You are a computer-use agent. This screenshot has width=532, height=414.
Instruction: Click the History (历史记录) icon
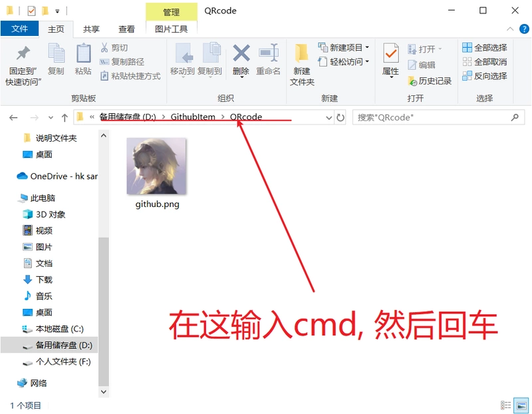pyautogui.click(x=412, y=81)
